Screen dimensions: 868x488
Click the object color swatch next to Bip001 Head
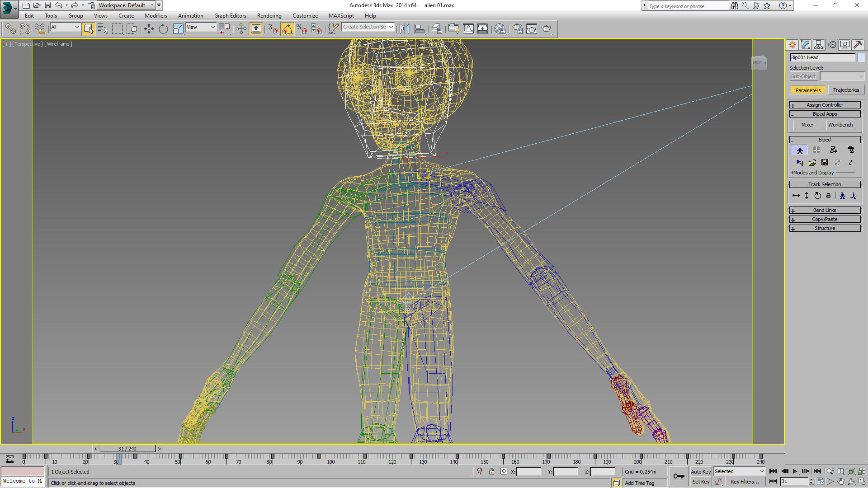(861, 57)
